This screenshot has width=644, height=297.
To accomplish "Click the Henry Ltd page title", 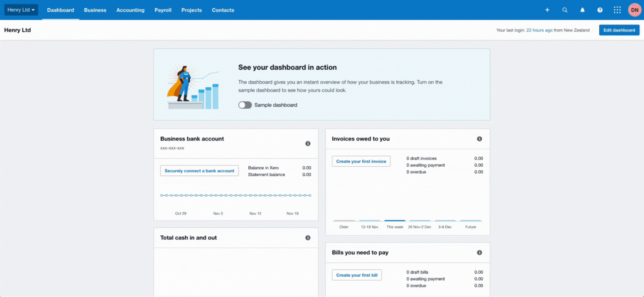I will [x=17, y=30].
